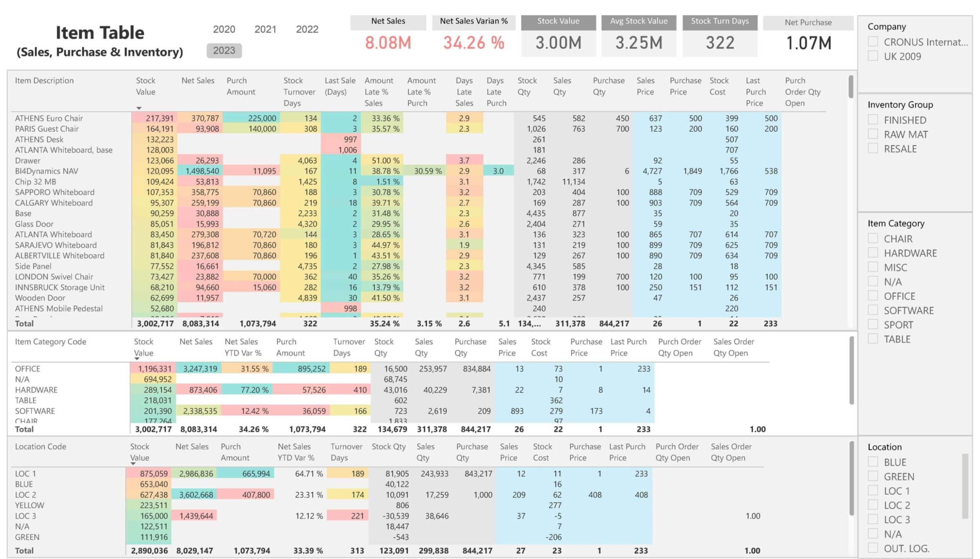
Task: Check the CHAIR item category
Action: pyautogui.click(x=873, y=238)
